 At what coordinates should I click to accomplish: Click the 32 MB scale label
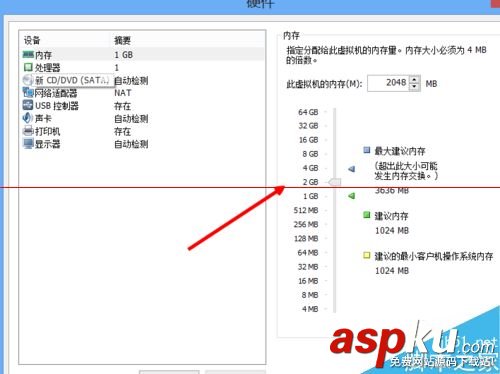tap(308, 267)
